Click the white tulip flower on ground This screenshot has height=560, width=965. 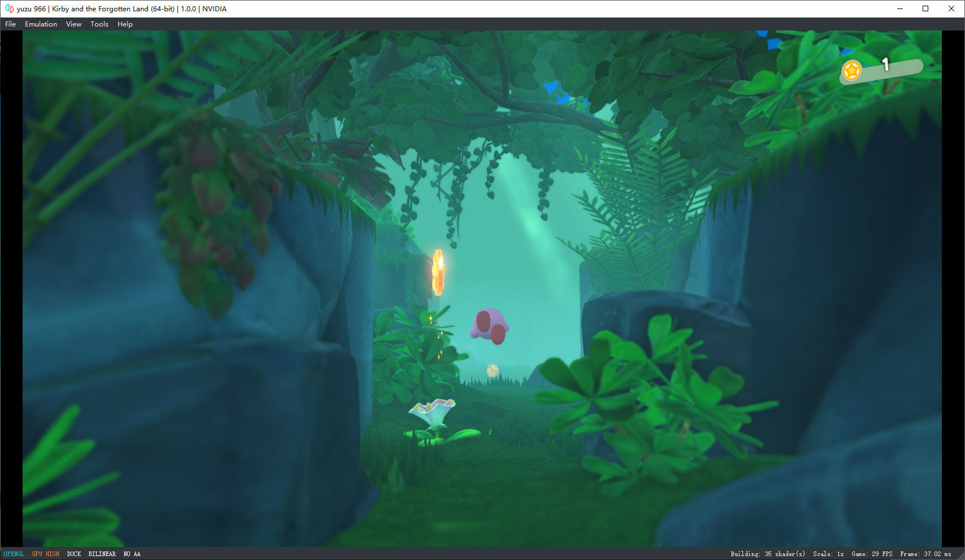[433, 413]
